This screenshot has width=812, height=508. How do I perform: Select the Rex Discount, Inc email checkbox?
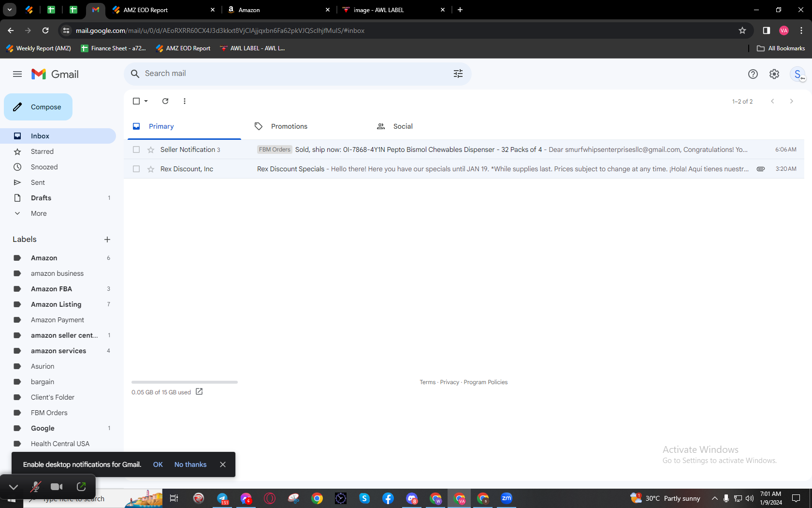136,169
